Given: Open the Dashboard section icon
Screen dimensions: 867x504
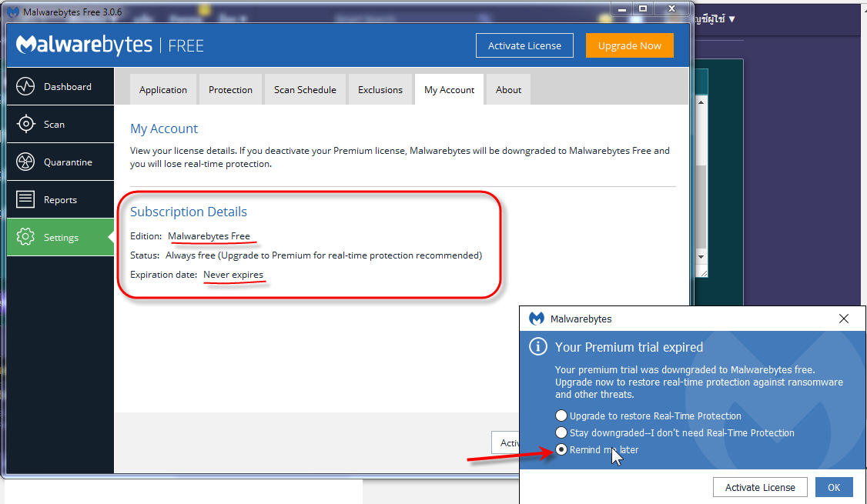Looking at the screenshot, I should pyautogui.click(x=25, y=87).
